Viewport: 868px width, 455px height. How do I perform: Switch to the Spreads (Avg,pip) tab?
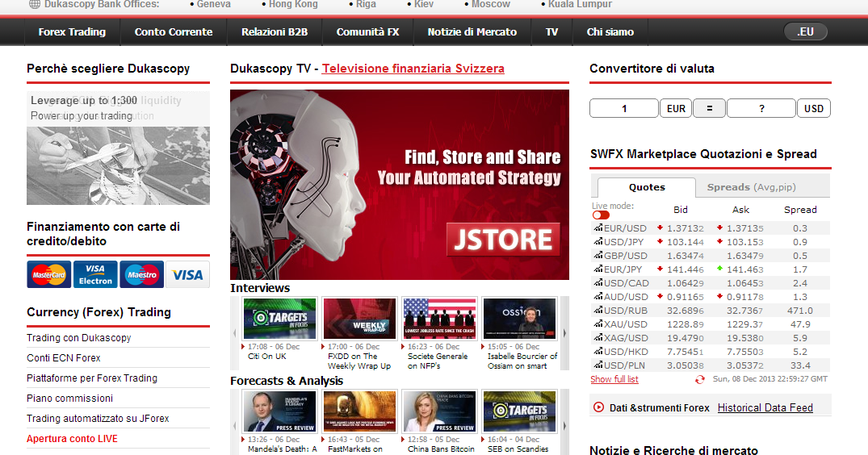click(x=751, y=187)
